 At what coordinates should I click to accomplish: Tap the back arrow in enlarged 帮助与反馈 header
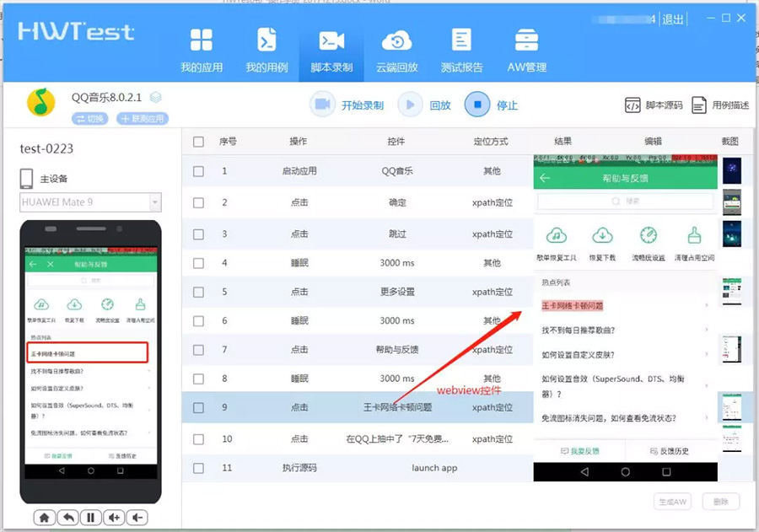coord(545,178)
